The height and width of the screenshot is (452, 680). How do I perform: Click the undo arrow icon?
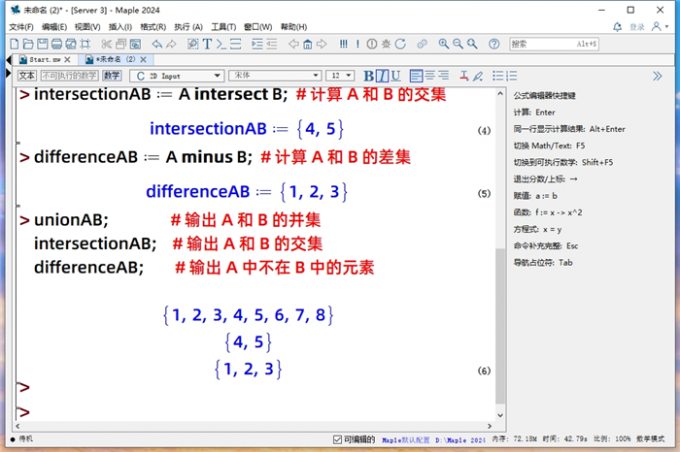coord(158,44)
